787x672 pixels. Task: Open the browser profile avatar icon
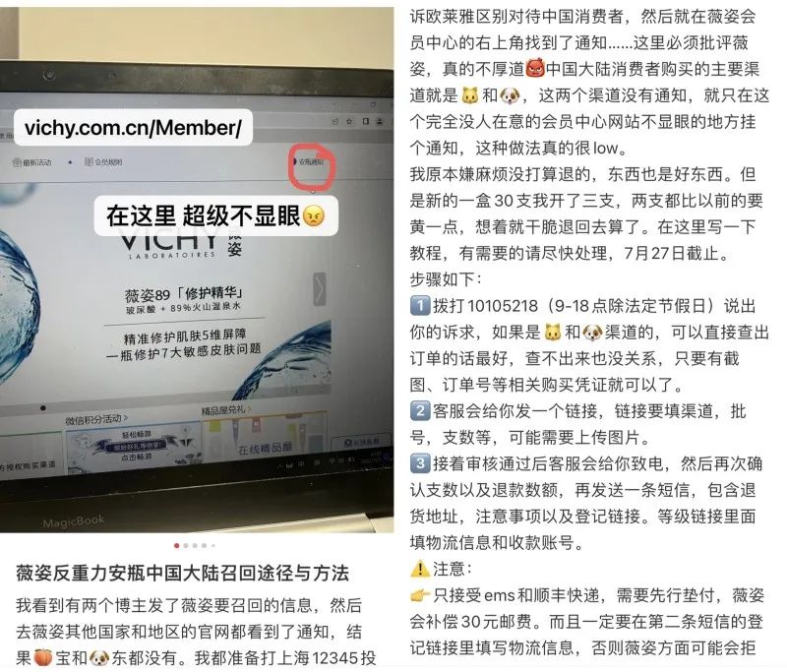pos(380,121)
